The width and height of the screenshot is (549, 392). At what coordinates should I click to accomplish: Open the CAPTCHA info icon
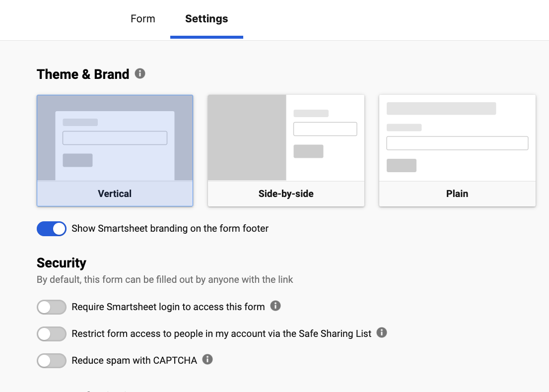[207, 359]
